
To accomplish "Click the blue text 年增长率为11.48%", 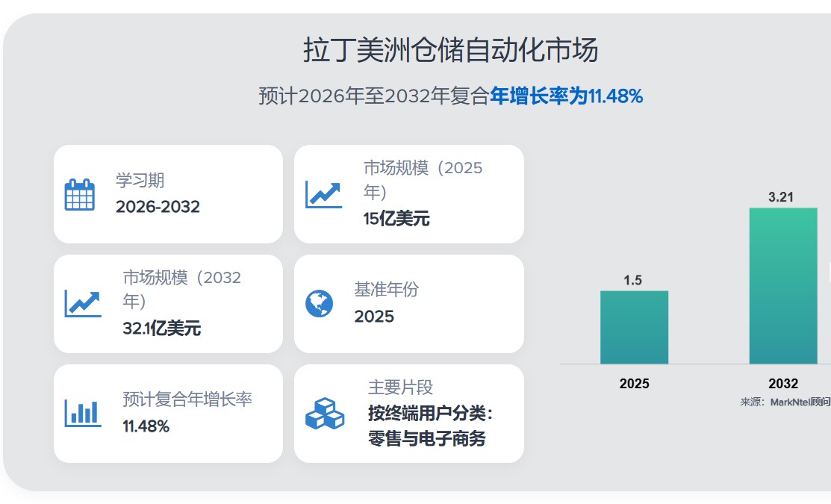I will 566,96.
